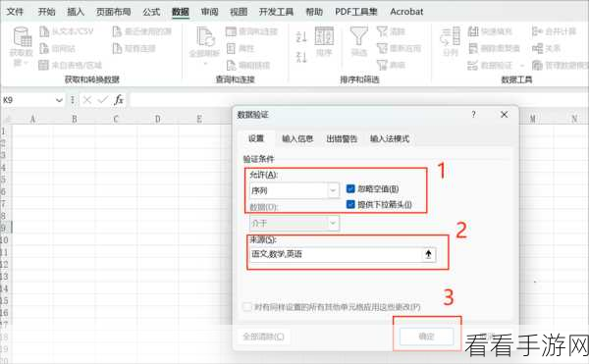The width and height of the screenshot is (589, 364).
Task: Open the 文件 menu tab
Action: [x=16, y=12]
